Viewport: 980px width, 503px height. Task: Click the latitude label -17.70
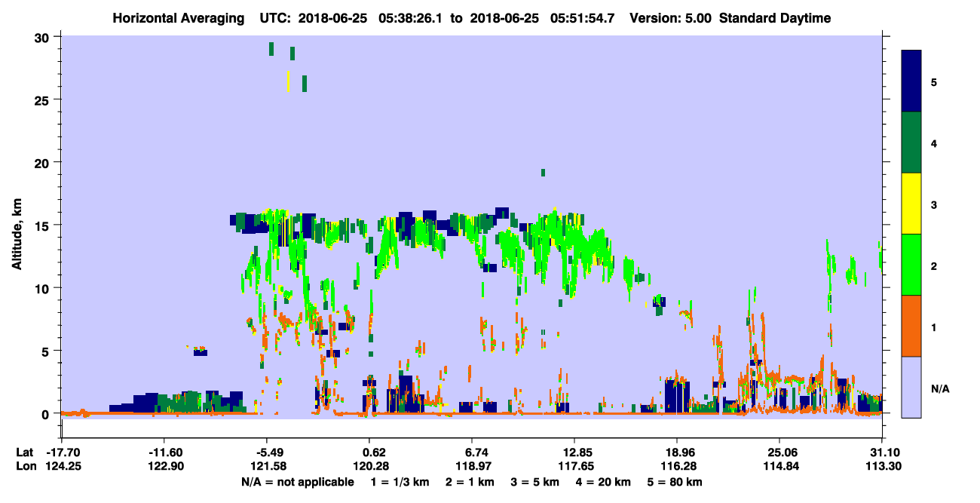click(x=62, y=452)
